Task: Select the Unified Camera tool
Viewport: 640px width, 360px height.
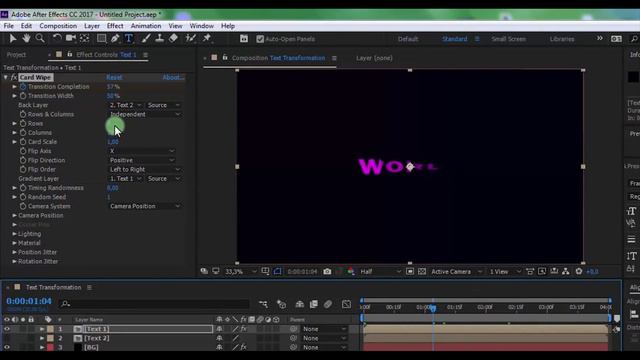Action: point(71,39)
